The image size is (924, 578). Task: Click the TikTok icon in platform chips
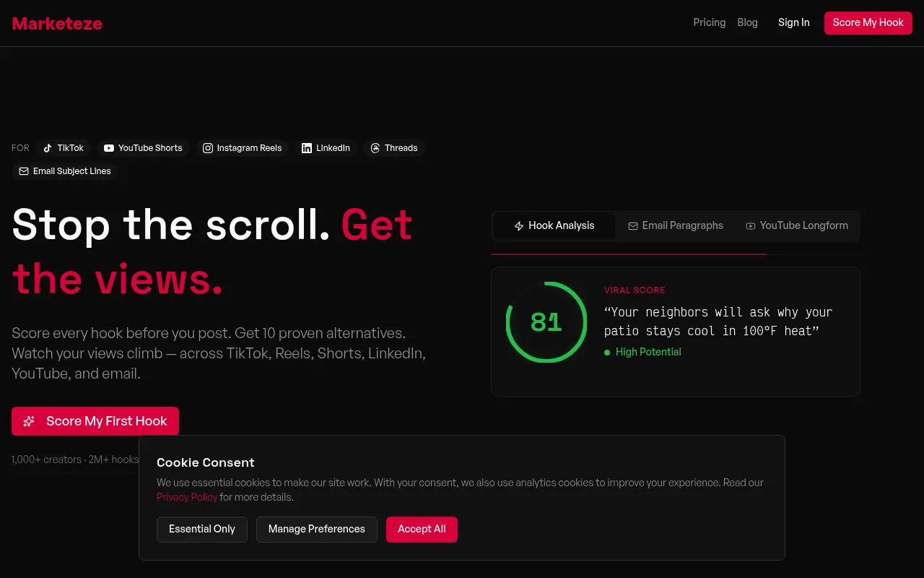48,148
